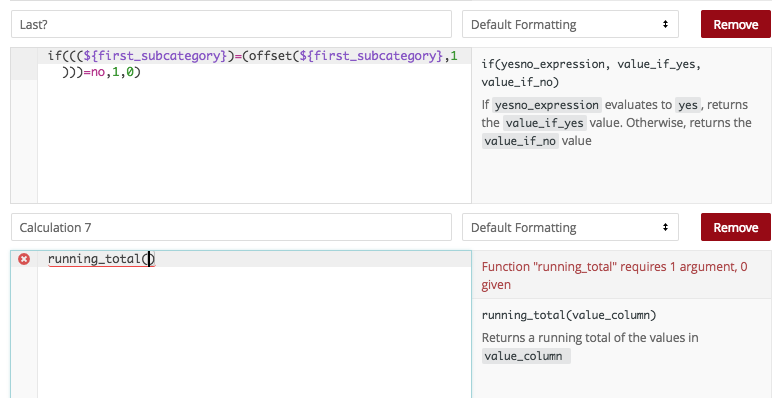Click the first ${first_subcategory} reference in expression
The image size is (781, 398).
click(x=155, y=56)
